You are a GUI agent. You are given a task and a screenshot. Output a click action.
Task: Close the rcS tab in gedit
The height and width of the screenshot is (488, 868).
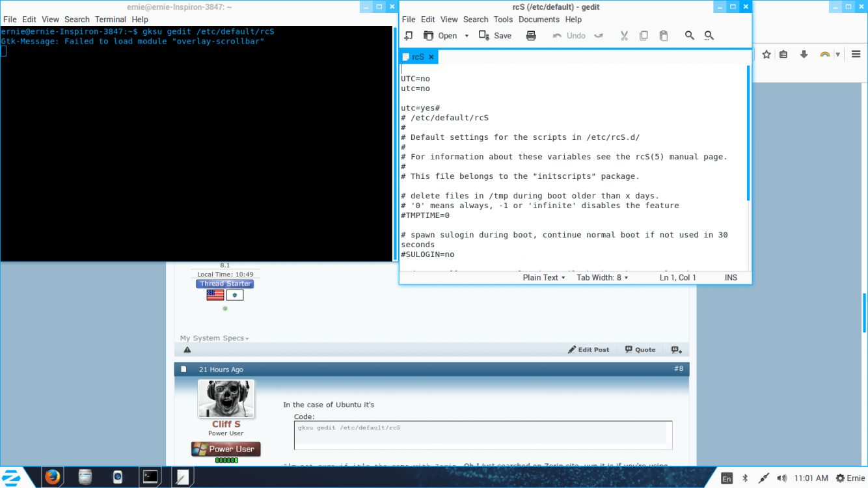(x=431, y=57)
